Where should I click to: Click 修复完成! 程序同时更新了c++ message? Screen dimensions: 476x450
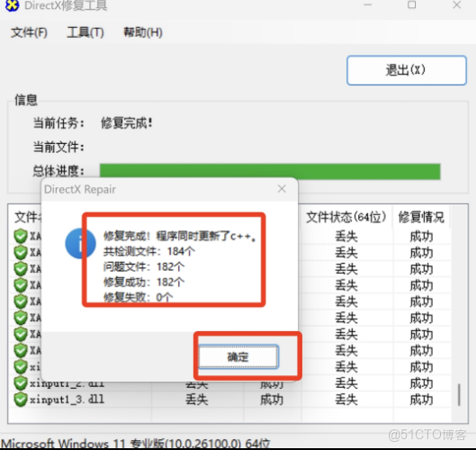180,236
